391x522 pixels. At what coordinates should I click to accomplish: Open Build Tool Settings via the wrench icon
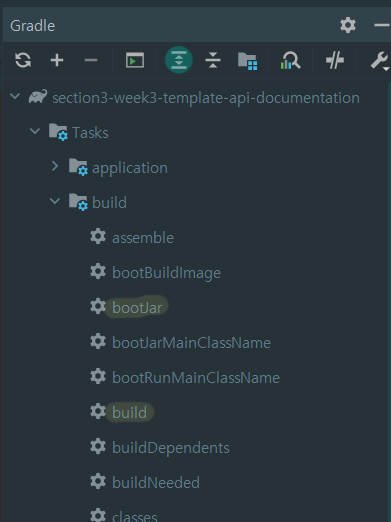379,60
